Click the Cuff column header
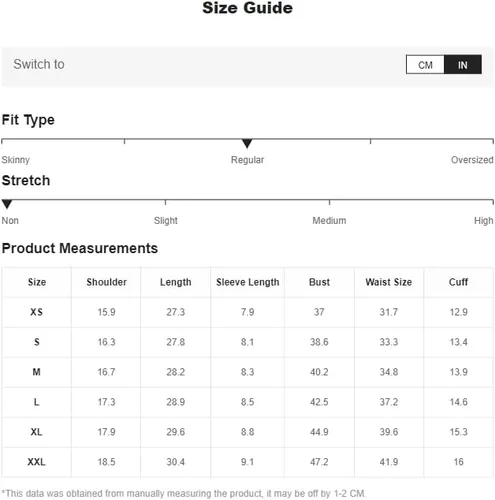Screen dimensions: 495x500 [x=458, y=282]
